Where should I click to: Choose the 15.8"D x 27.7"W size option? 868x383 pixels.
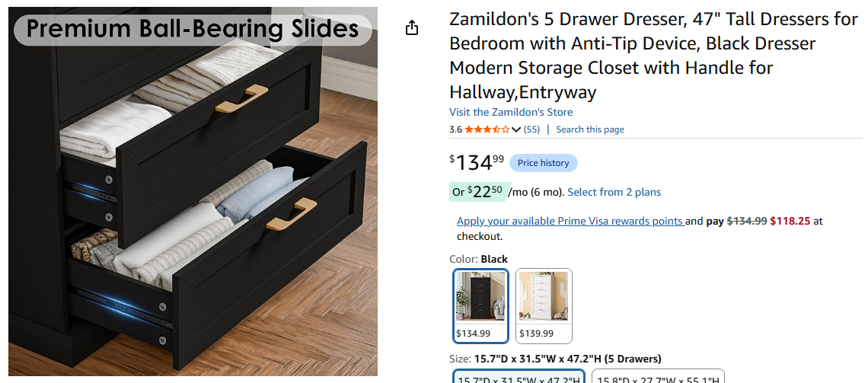(658, 377)
